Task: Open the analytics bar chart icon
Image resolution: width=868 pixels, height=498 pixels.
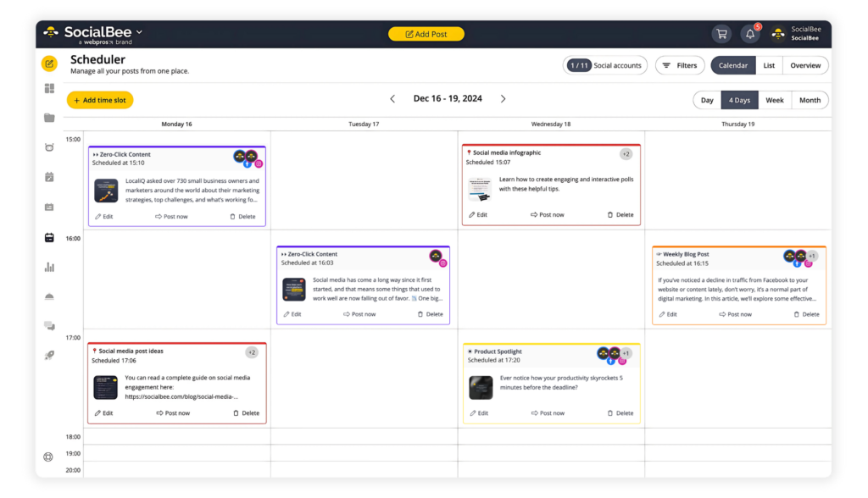Action: tap(49, 267)
